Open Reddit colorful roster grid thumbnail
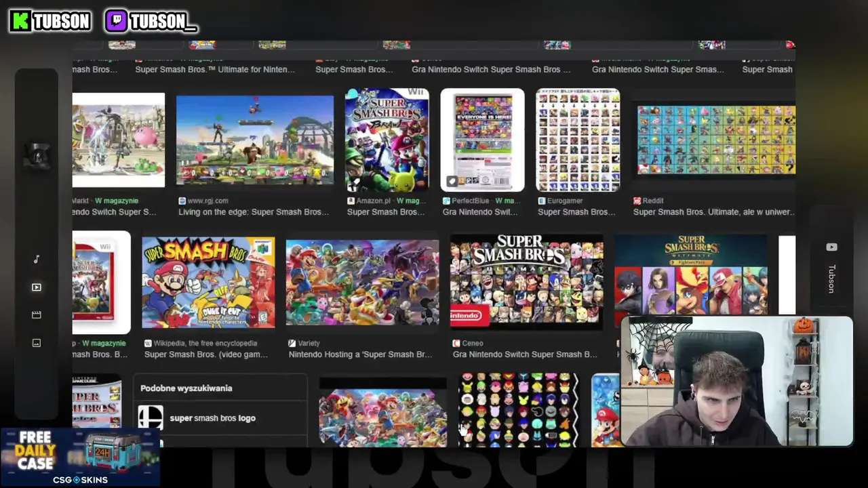Image resolution: width=868 pixels, height=488 pixels. [x=716, y=140]
